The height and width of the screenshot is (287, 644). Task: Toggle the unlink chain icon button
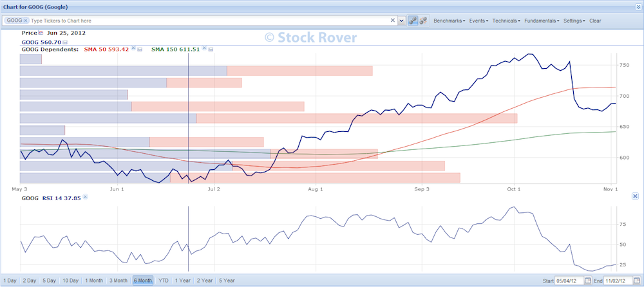pyautogui.click(x=424, y=21)
